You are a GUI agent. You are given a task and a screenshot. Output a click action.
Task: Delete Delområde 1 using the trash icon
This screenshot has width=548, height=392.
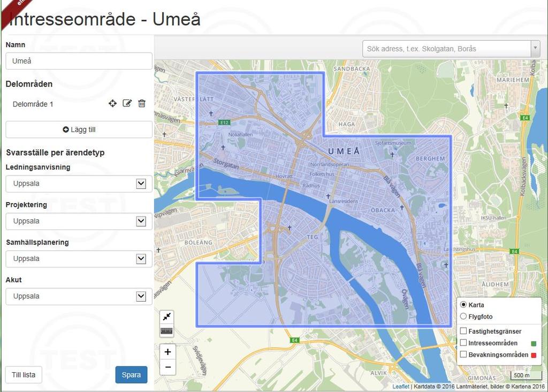click(x=141, y=103)
